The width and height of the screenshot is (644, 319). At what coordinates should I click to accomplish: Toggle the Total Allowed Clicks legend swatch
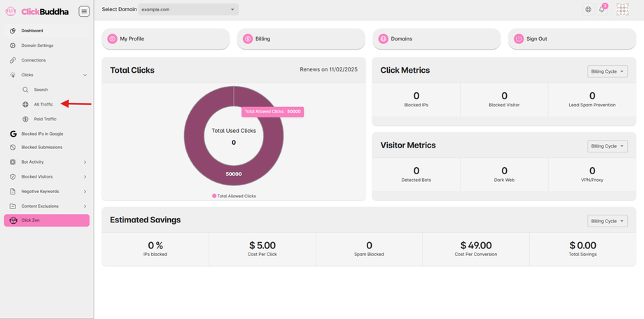(214, 196)
